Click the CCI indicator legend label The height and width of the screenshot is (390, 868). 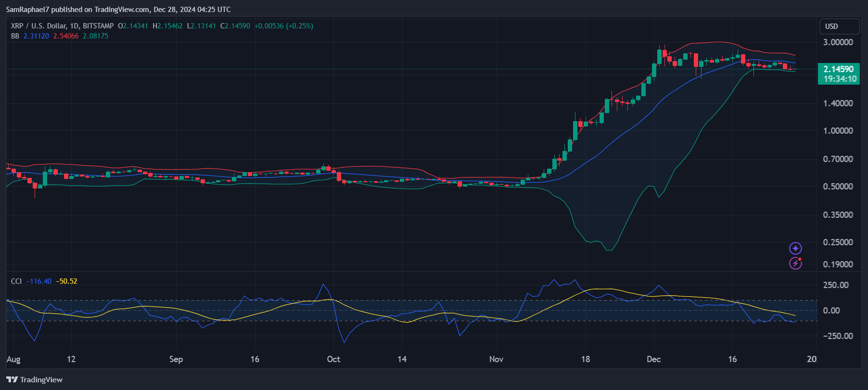pyautogui.click(x=16, y=281)
